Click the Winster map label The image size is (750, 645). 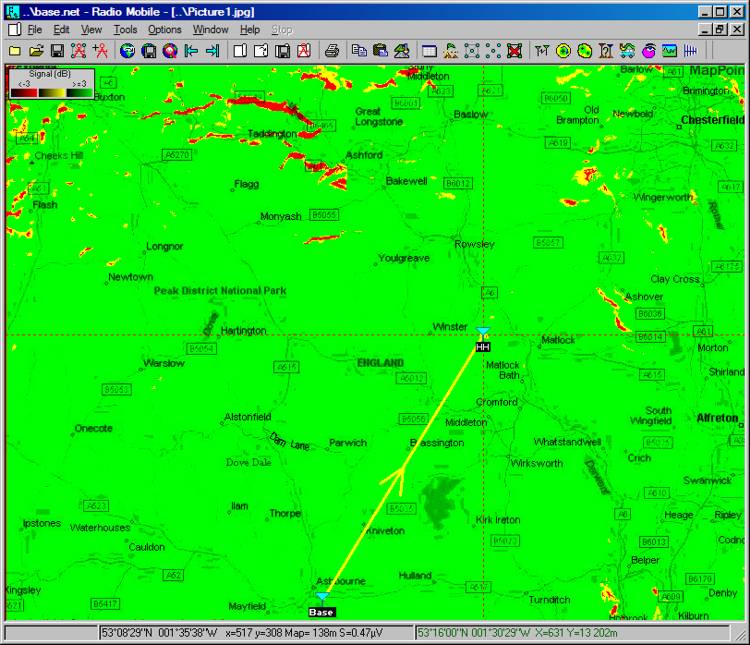[x=450, y=327]
